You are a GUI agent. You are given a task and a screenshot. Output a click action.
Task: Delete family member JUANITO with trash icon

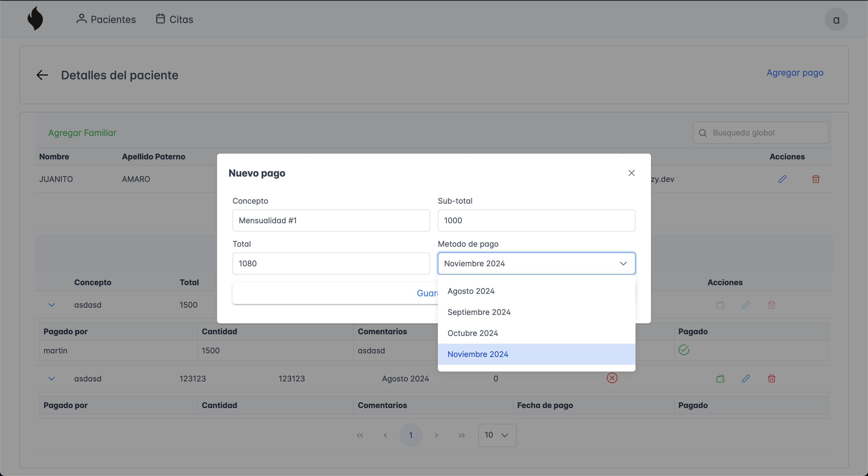click(815, 179)
